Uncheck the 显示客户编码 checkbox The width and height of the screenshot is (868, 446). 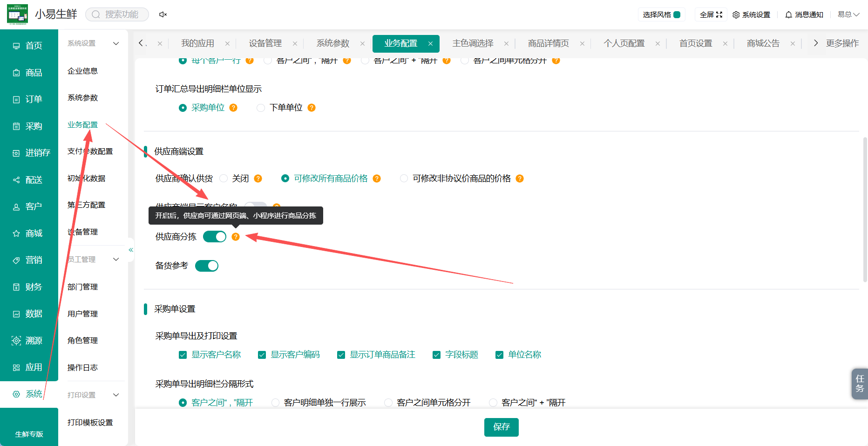(x=262, y=355)
